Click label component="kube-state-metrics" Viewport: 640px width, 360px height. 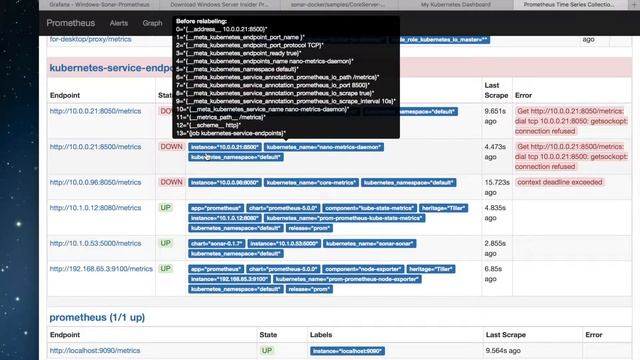pos(370,208)
